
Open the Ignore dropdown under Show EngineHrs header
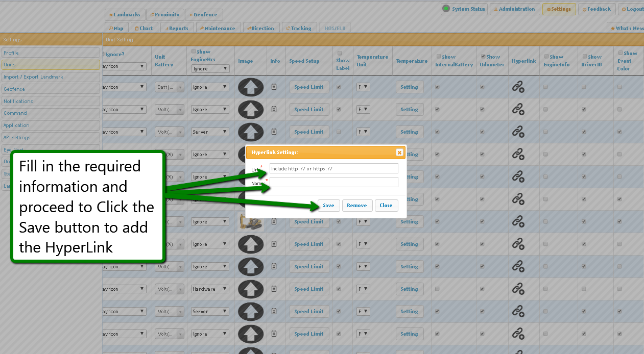point(210,68)
